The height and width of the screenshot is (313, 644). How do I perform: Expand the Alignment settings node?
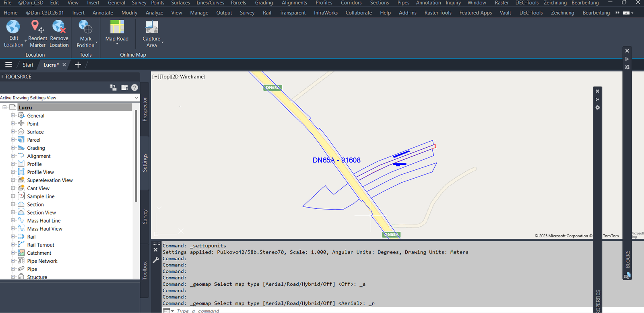click(13, 156)
